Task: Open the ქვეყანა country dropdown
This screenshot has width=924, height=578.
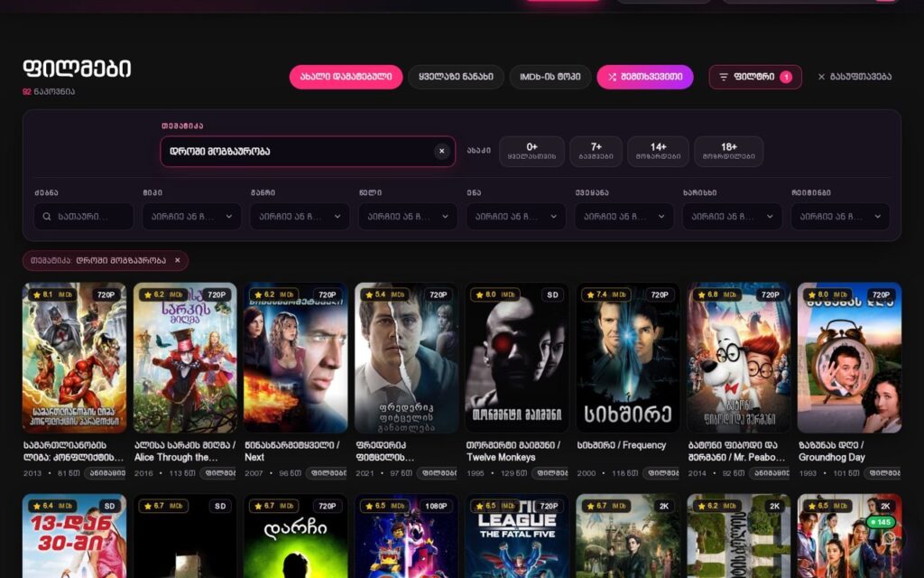Action: tap(624, 217)
